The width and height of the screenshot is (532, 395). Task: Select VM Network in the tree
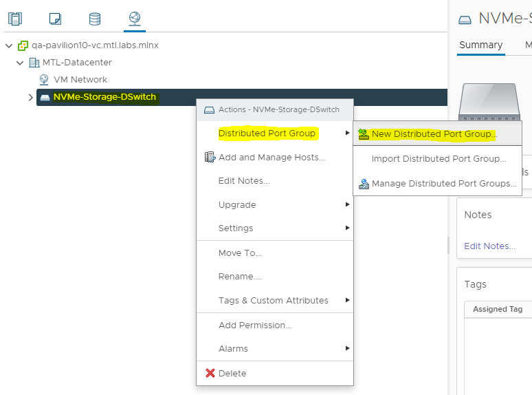[x=80, y=80]
